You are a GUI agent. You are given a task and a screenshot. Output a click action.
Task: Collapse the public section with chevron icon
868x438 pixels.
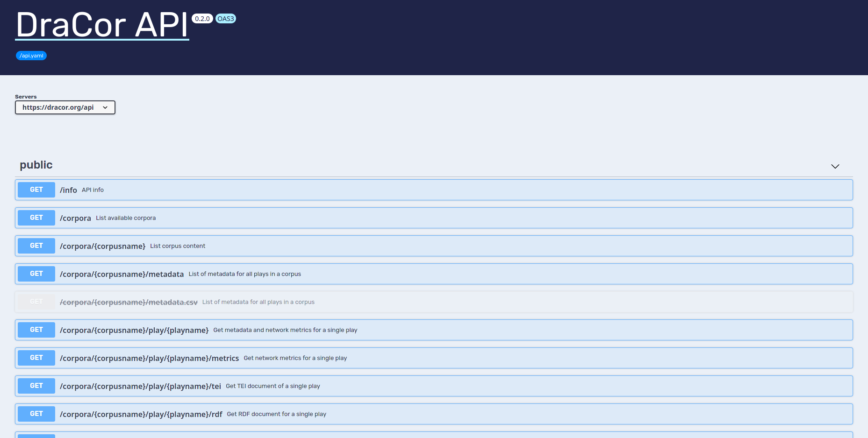tap(835, 166)
